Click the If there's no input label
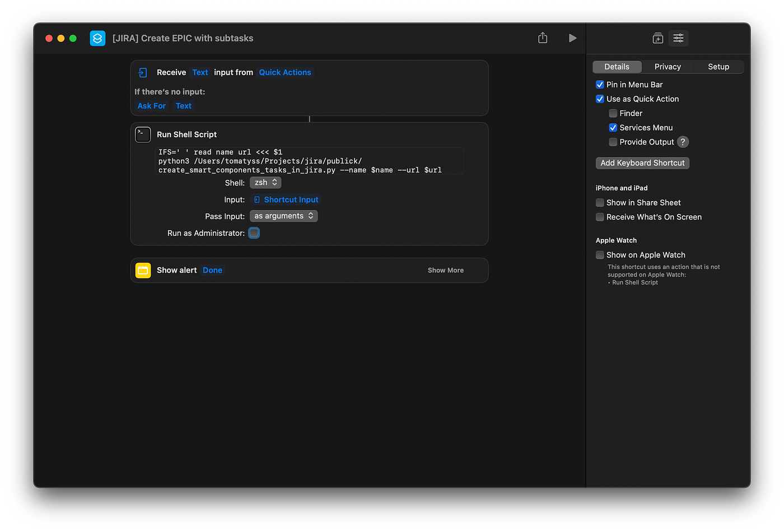This screenshot has width=784, height=532. [x=170, y=92]
